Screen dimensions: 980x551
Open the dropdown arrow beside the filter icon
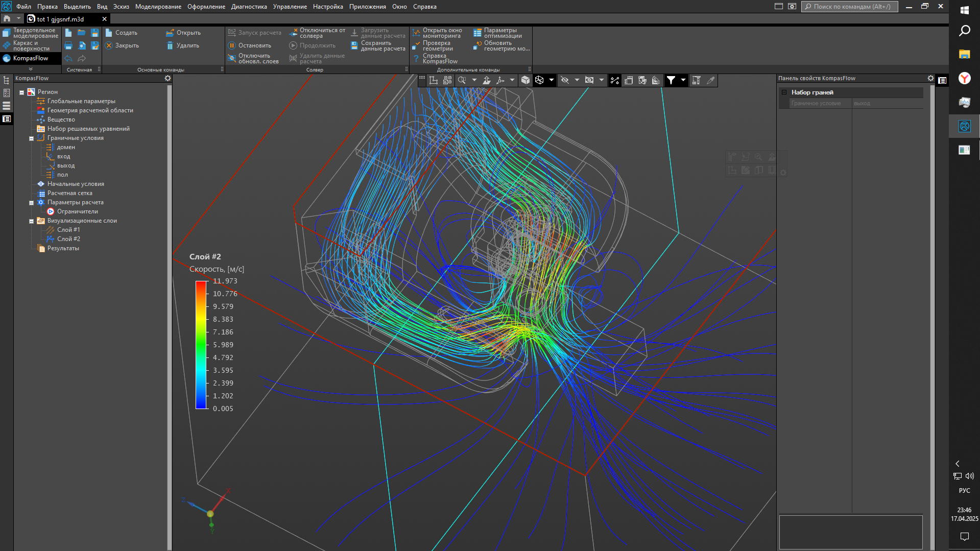coord(683,80)
